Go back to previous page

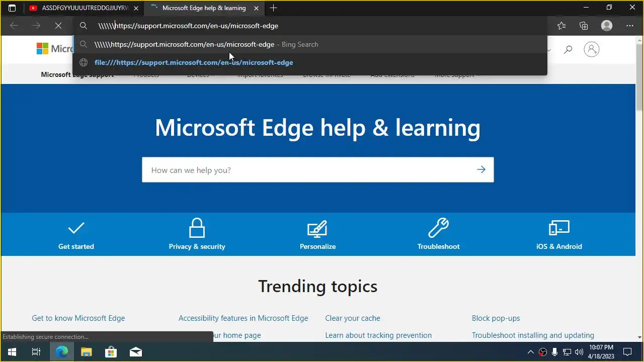(x=14, y=26)
